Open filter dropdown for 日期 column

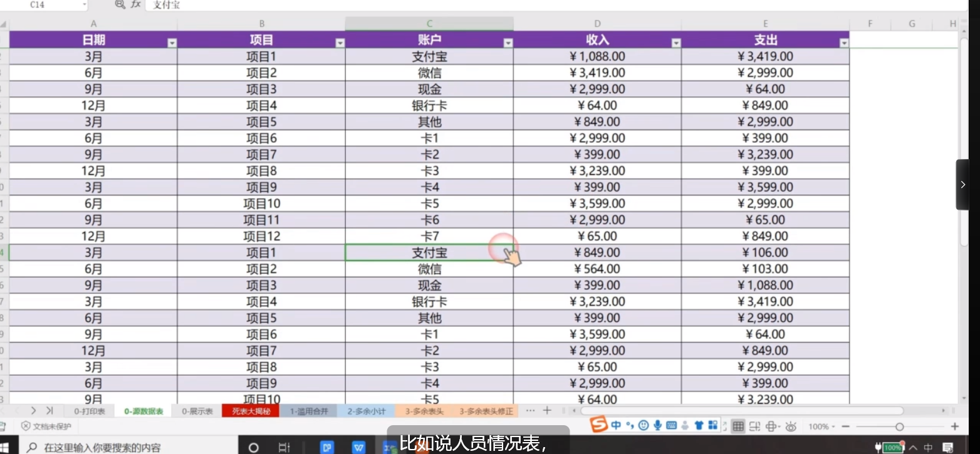(x=172, y=43)
